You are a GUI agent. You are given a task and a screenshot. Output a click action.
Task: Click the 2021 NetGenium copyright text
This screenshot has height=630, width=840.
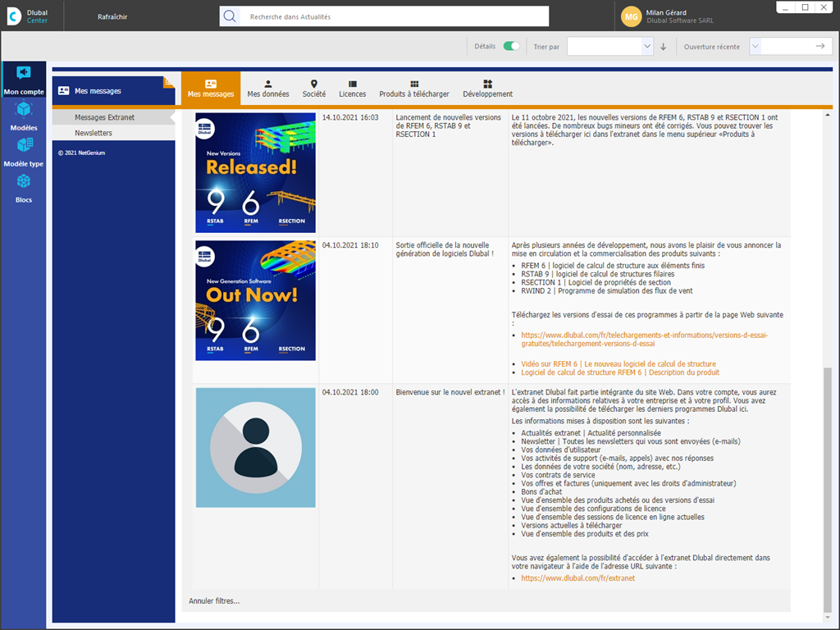(81, 153)
